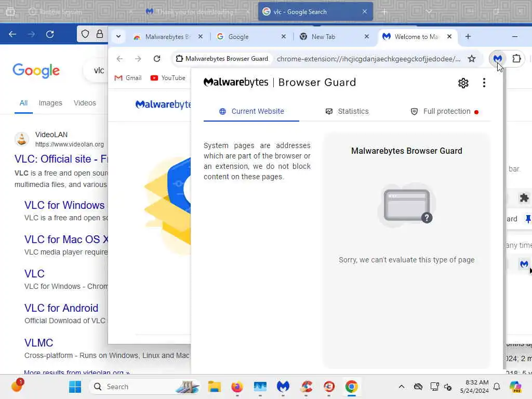Select vlc - Google Search Firefox tab
Viewport: 532px width, 399px height.
pos(311,11)
